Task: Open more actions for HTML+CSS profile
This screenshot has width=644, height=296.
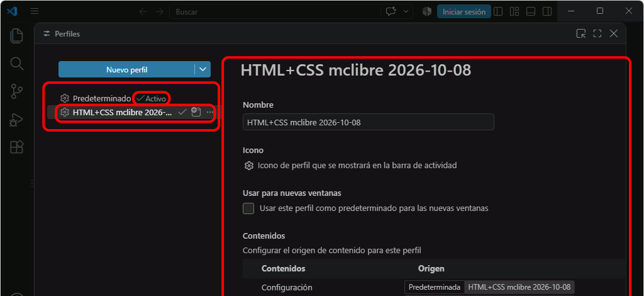Action: tap(210, 112)
